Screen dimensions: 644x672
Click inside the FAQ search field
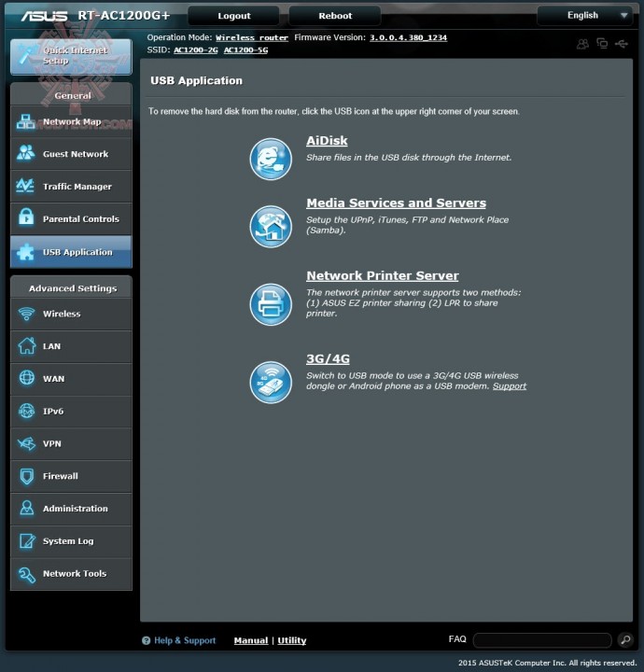(542, 640)
